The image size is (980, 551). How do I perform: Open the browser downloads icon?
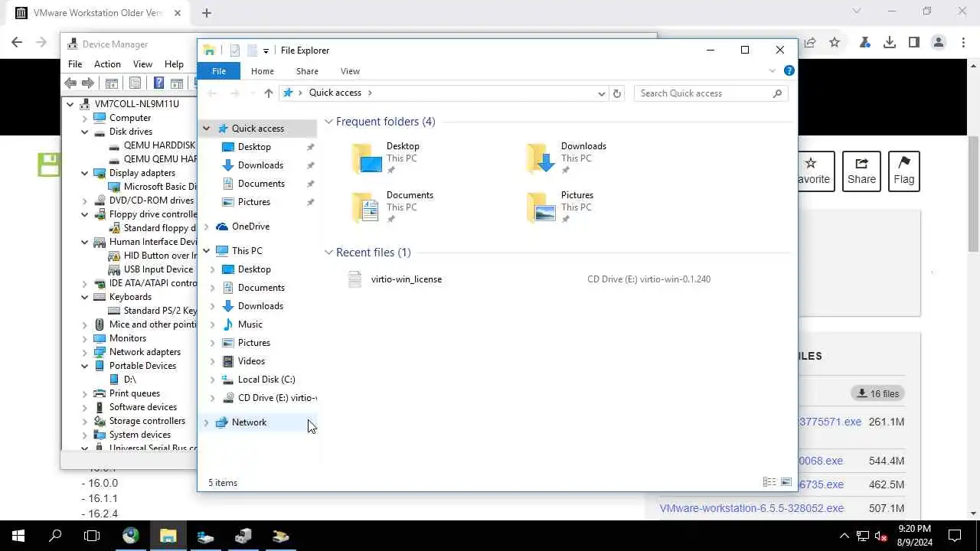pyautogui.click(x=890, y=43)
